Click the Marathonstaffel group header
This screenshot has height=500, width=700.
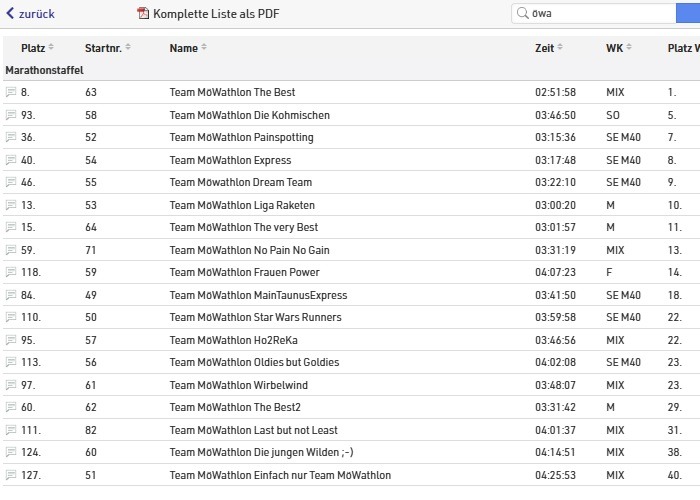pos(44,70)
